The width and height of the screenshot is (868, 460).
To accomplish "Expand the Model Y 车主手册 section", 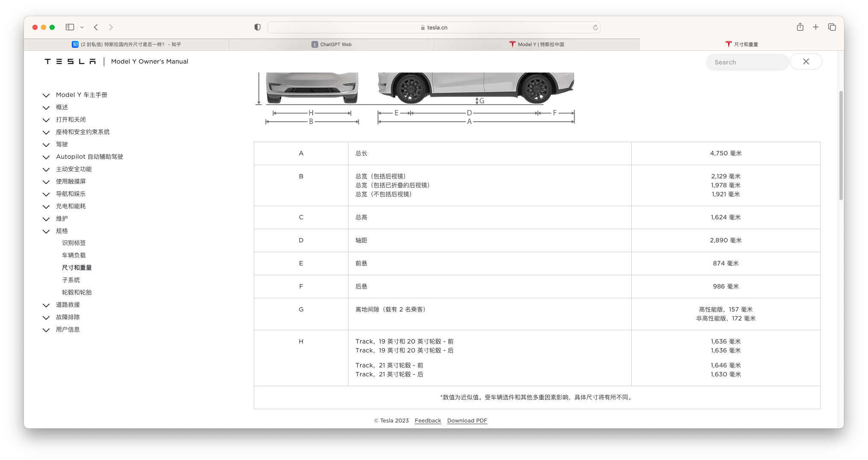I will pyautogui.click(x=46, y=95).
